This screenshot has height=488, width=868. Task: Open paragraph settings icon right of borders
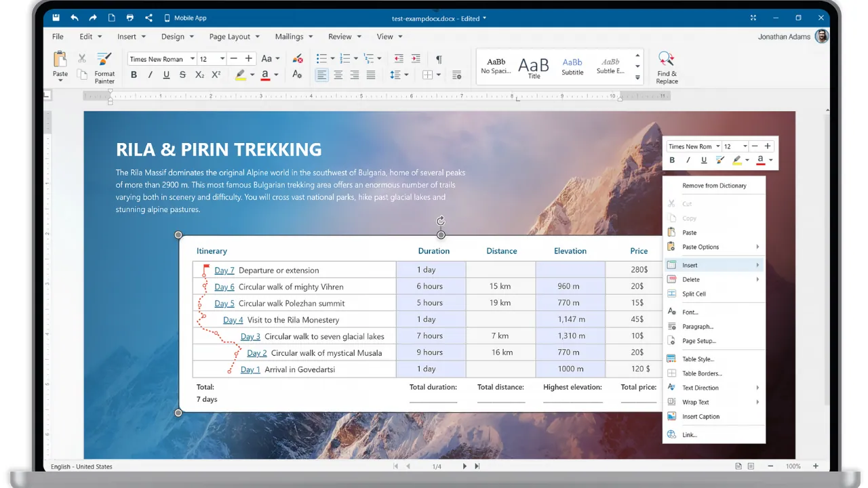pos(456,75)
